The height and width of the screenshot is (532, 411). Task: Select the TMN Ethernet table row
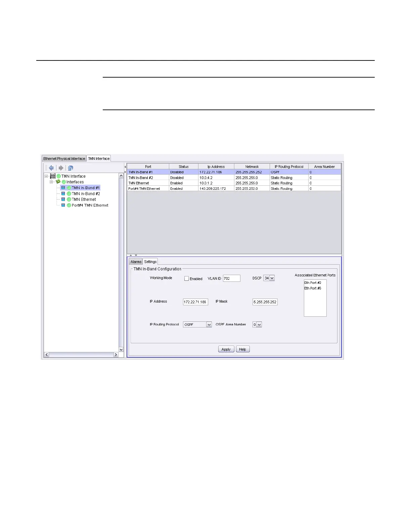[x=234, y=183]
